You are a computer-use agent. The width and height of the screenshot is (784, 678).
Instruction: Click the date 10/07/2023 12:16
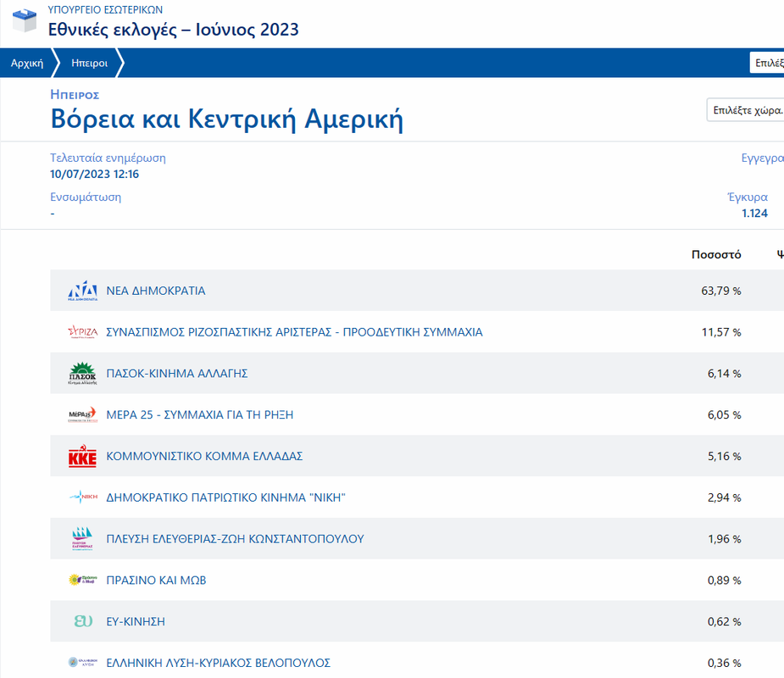click(94, 174)
